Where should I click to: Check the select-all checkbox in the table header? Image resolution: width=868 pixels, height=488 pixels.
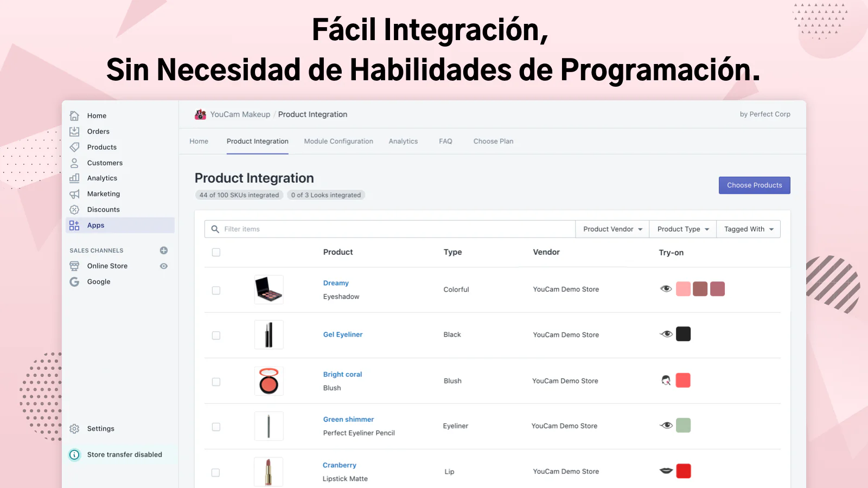pyautogui.click(x=216, y=252)
